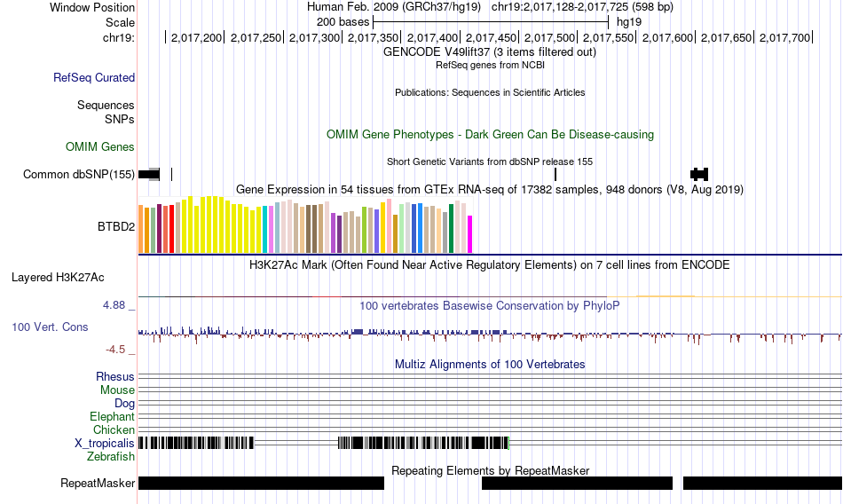The image size is (843, 504).
Task: Click the H3K27Ac Mark track title
Action: (x=490, y=264)
